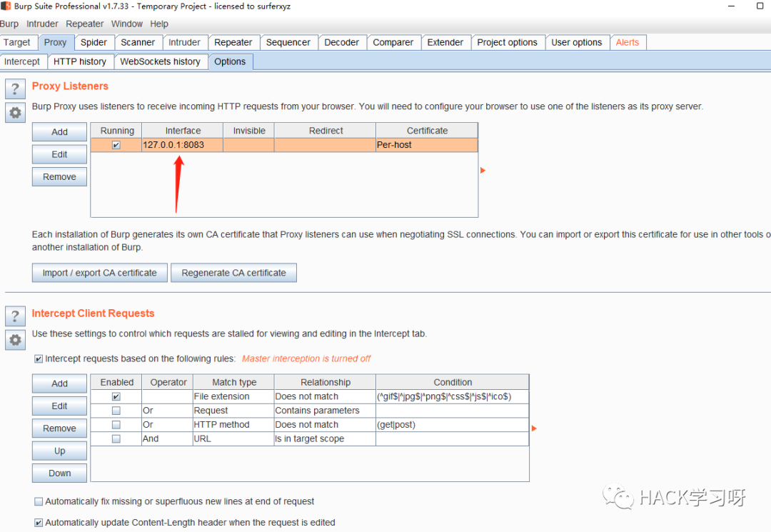Screen dimensions: 771x532
Task: Minimize the Burp Suite window
Action: pyautogui.click(x=731, y=6)
